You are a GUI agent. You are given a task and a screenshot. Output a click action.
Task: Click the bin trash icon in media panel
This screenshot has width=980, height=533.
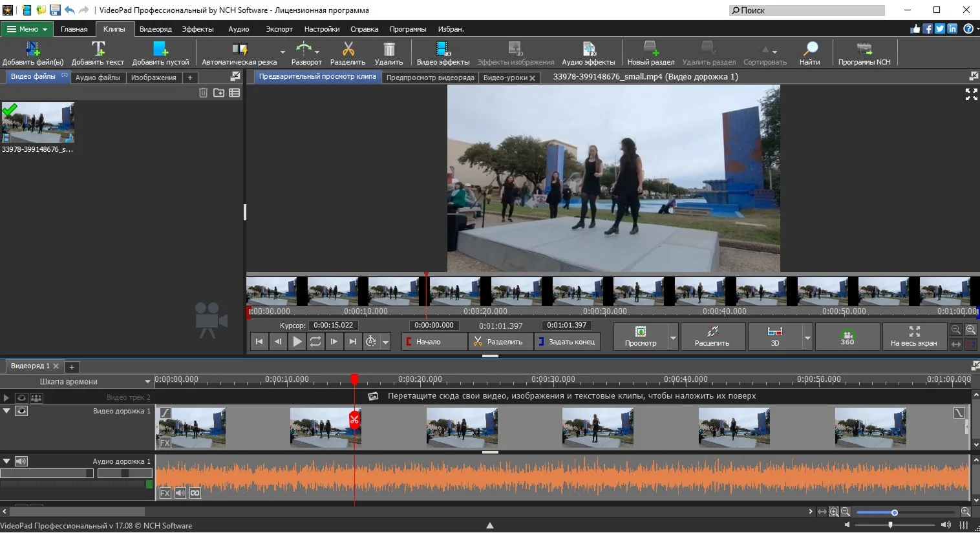(x=203, y=93)
